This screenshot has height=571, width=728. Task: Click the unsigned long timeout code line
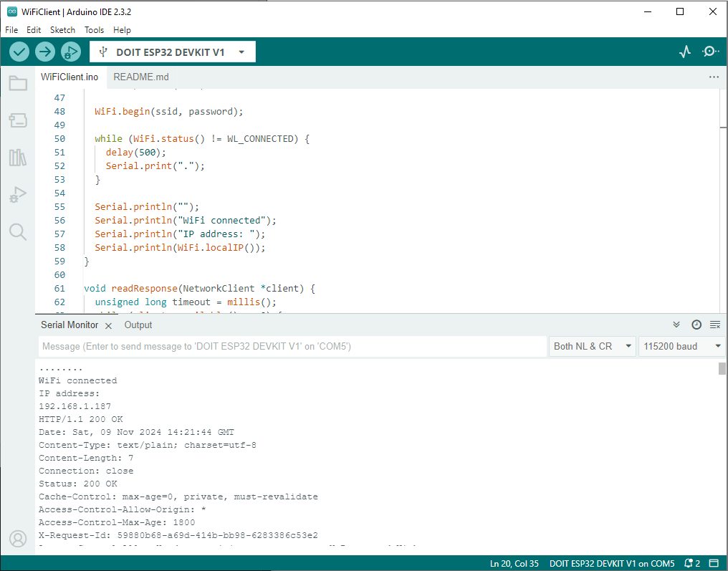pos(186,302)
